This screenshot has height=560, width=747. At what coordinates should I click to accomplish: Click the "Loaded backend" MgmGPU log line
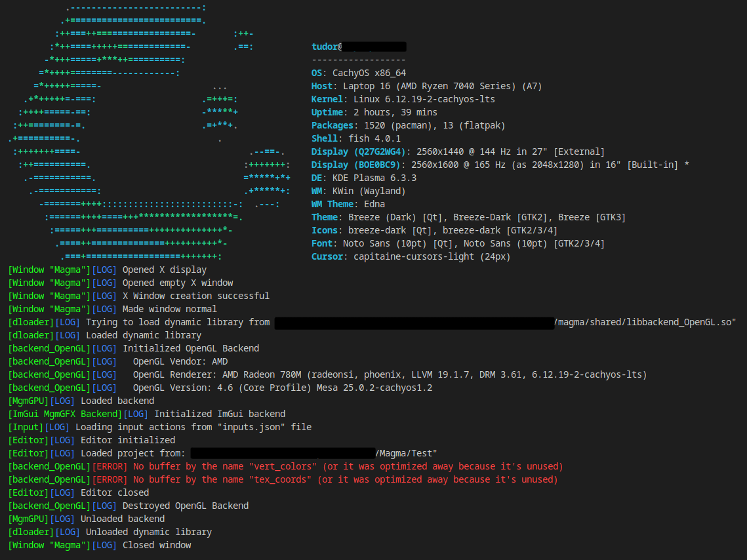[x=81, y=401]
